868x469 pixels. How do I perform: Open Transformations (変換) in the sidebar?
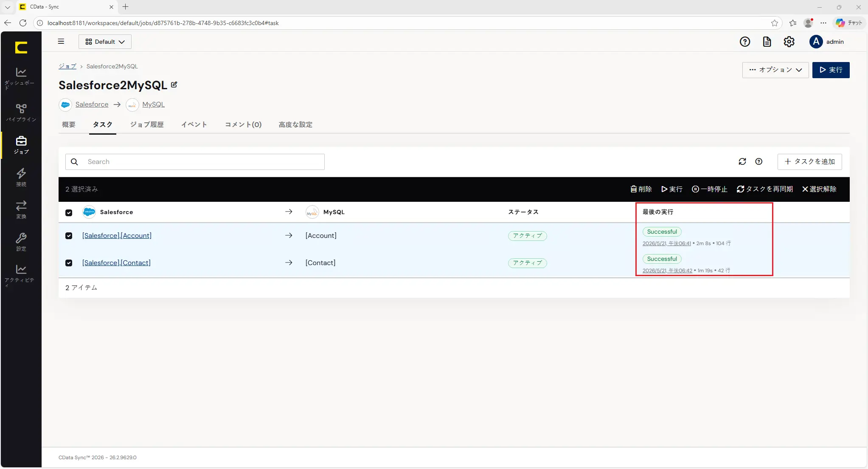[21, 209]
